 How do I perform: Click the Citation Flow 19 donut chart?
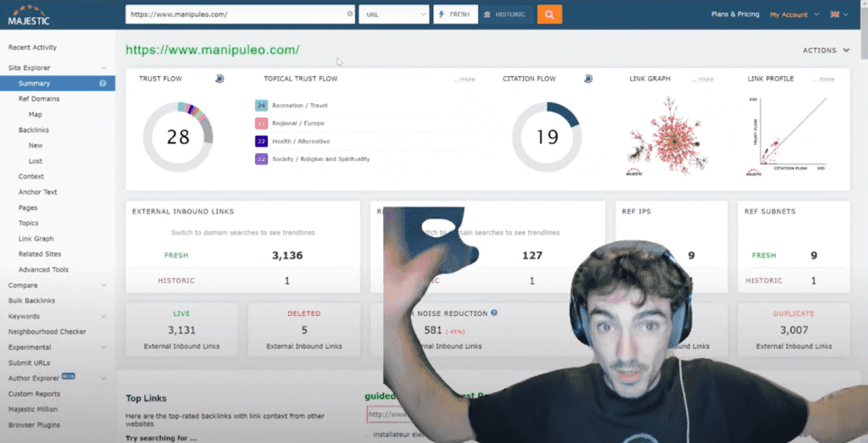coord(547,137)
